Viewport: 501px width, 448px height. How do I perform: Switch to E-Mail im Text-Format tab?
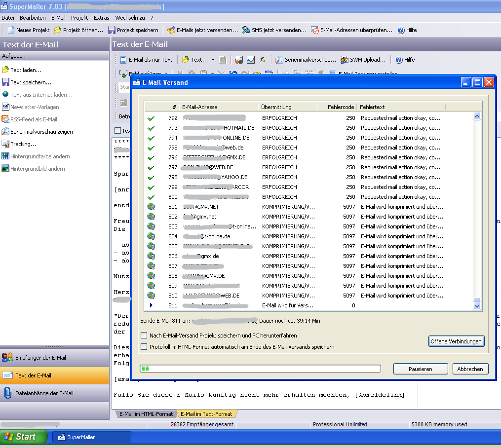(207, 414)
